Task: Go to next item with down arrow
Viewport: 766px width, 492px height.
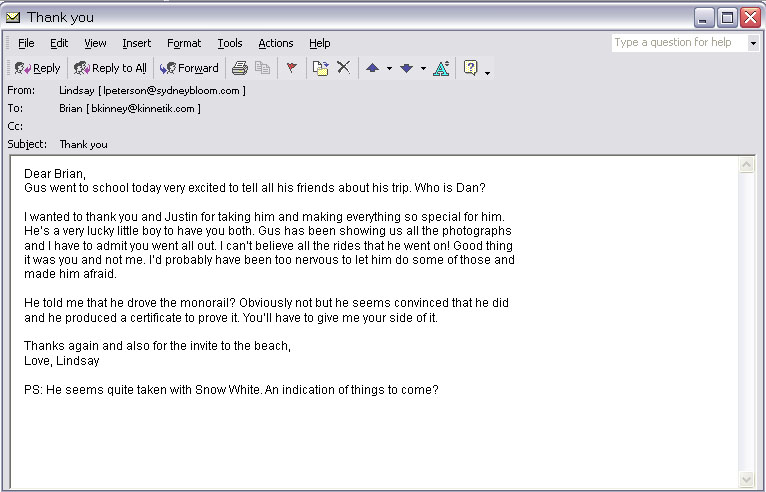Action: tap(406, 68)
